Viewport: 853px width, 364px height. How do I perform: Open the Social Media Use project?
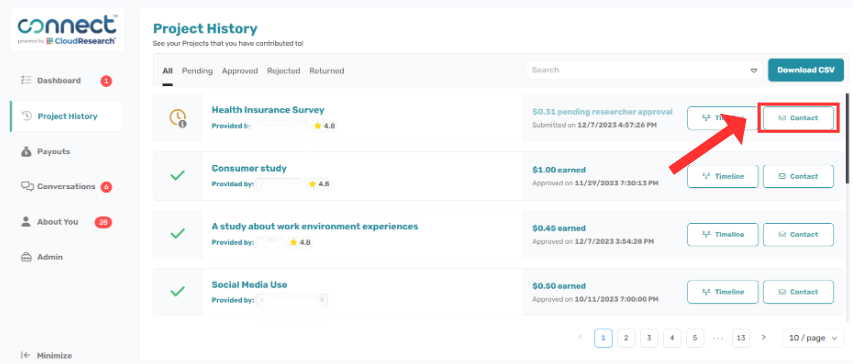[x=249, y=285]
